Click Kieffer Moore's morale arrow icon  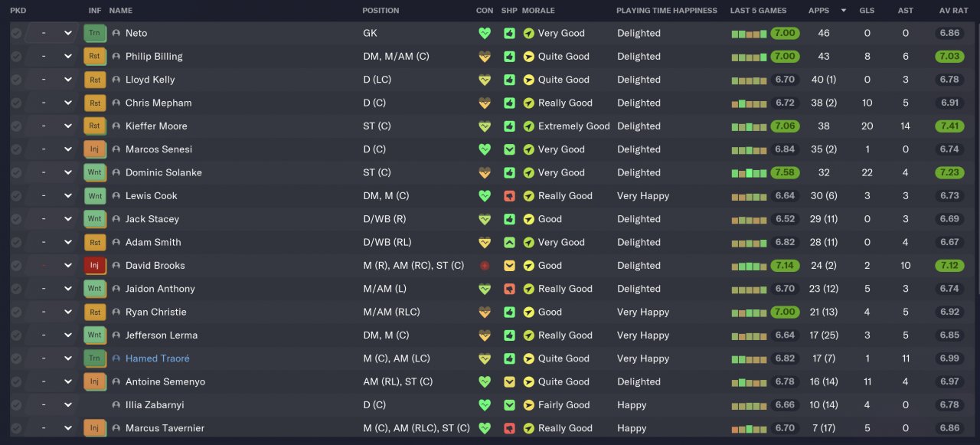coord(528,126)
